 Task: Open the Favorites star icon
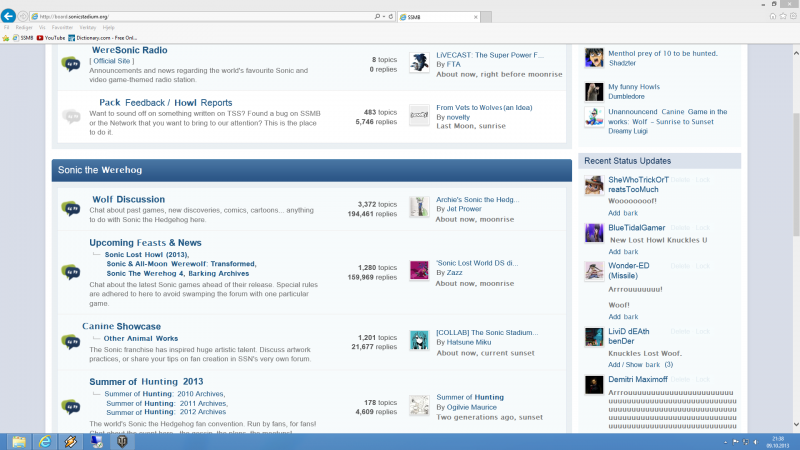click(x=783, y=16)
